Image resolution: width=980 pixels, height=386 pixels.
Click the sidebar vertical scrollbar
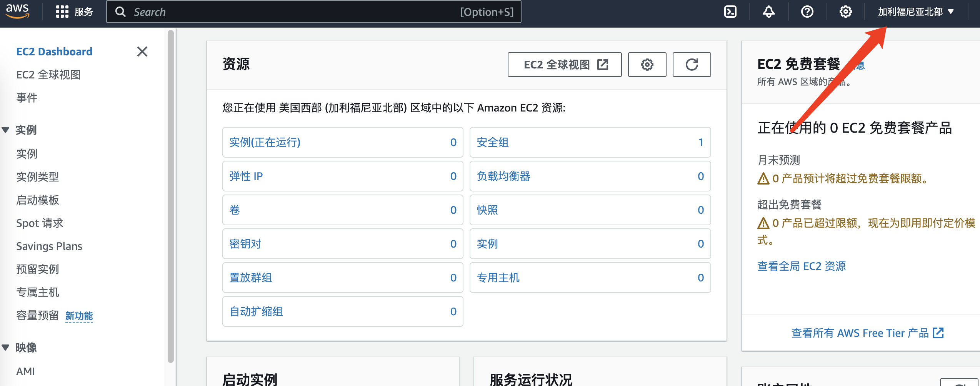(171, 196)
